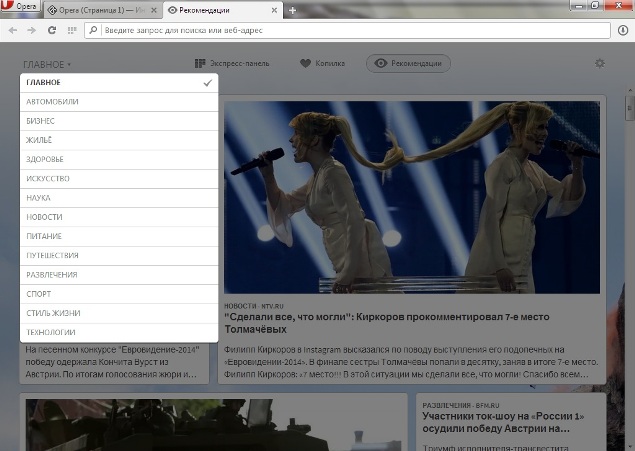Open Киркоров прокомментировал 7-е место headline
This screenshot has height=451, width=635.
pyautogui.click(x=387, y=323)
